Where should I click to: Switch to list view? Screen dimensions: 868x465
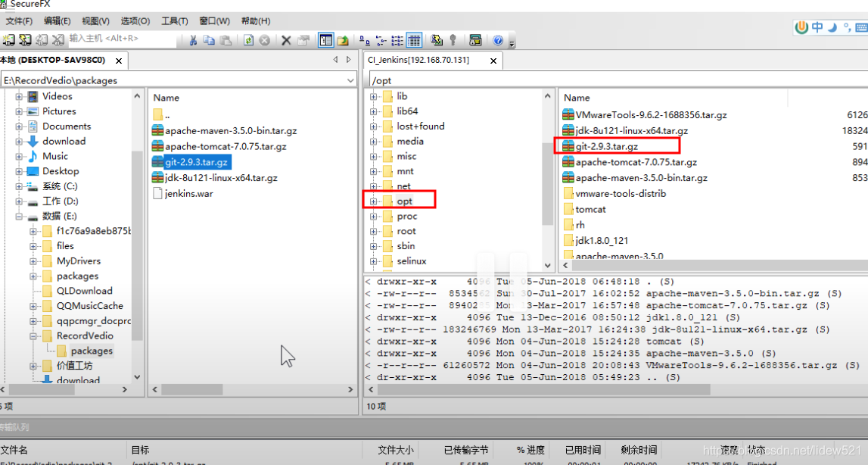pos(397,40)
